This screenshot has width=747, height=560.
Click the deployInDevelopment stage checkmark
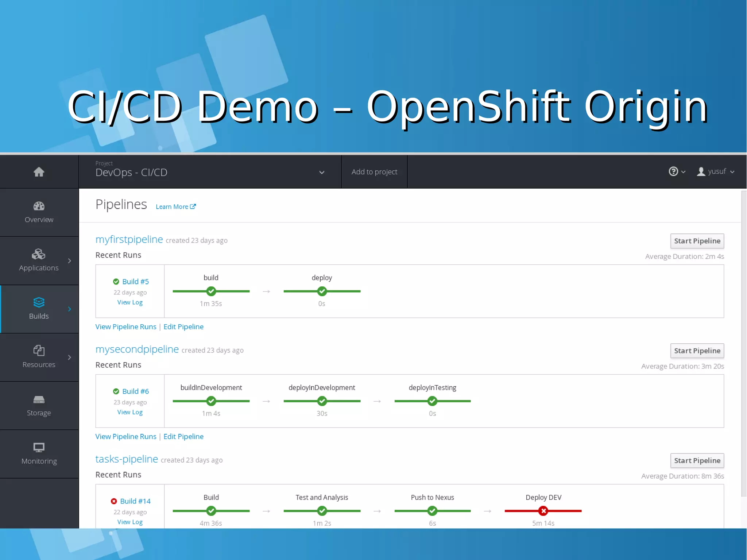(x=322, y=401)
